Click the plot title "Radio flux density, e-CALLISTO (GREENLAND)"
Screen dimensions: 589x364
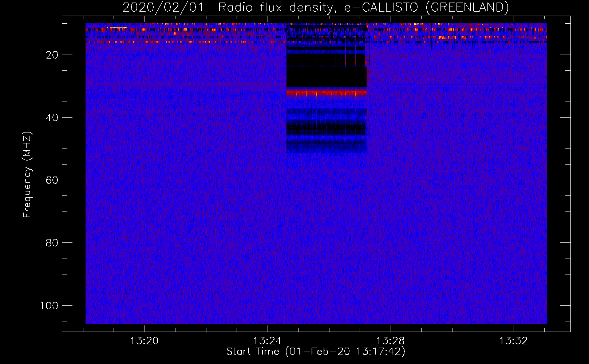tap(363, 7)
